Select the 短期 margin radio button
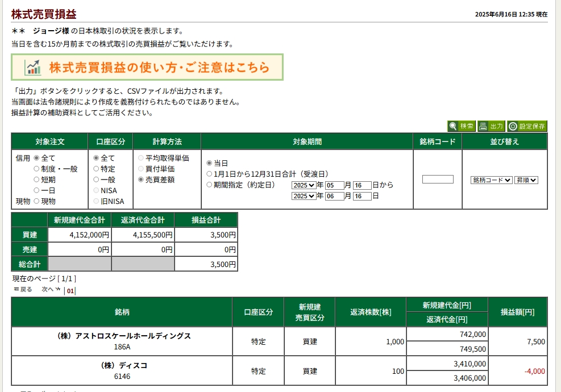The image size is (561, 392). click(x=37, y=180)
